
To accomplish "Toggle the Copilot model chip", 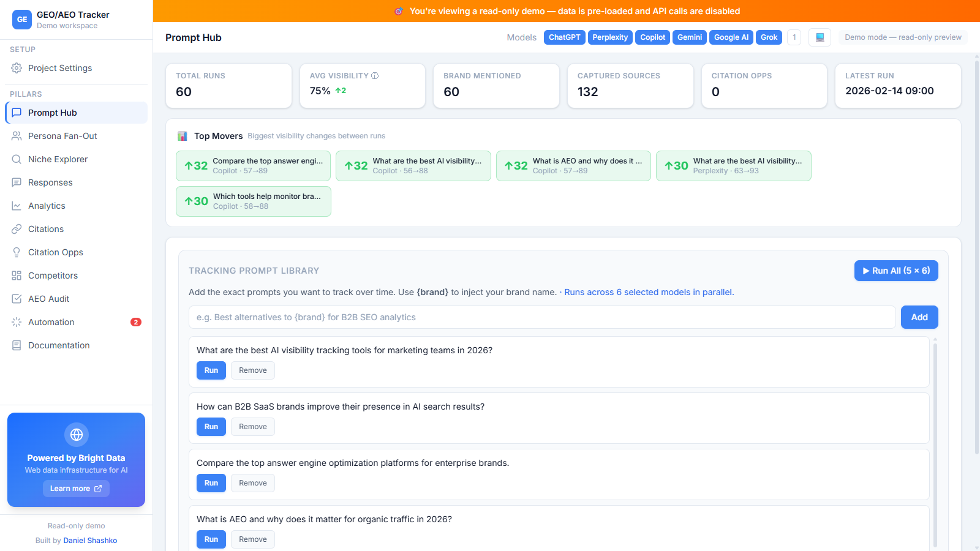I will coord(653,37).
